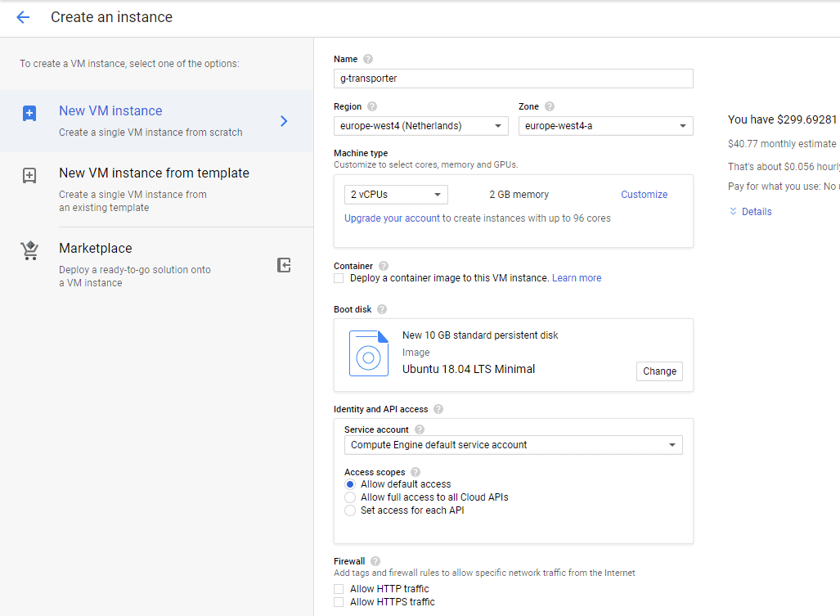Click the Name field g-transporter
This screenshot has height=616, width=840.
(513, 79)
